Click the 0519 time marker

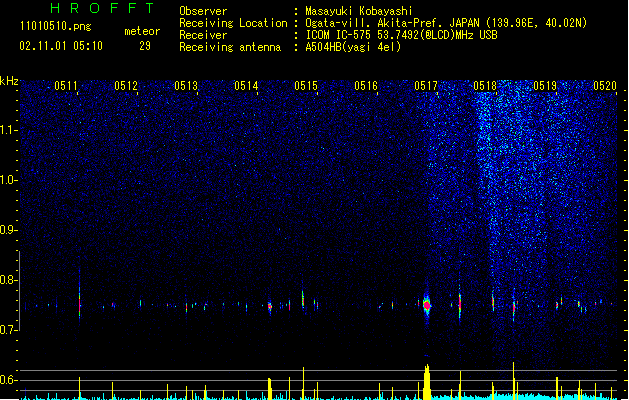click(545, 86)
